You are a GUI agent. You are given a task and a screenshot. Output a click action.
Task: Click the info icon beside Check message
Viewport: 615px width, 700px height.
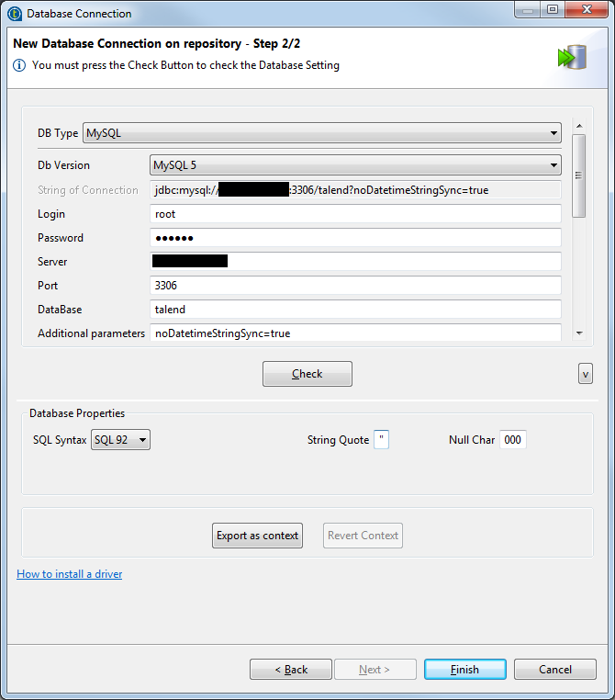tap(19, 65)
